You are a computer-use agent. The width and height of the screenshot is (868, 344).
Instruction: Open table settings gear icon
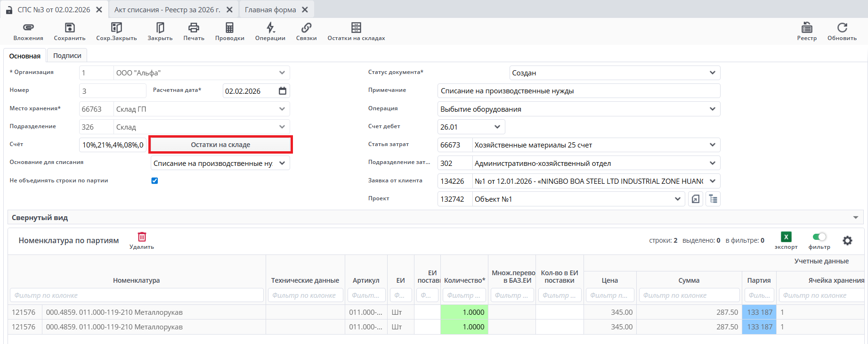[x=847, y=241]
